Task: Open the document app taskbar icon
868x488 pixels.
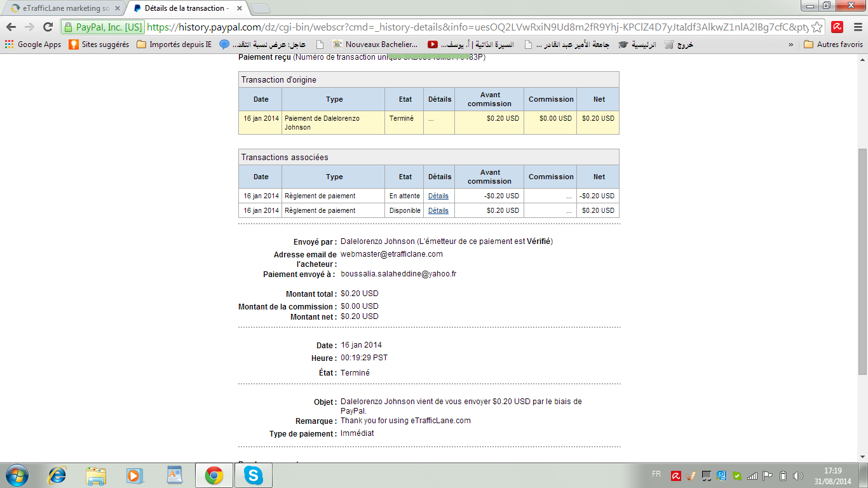Action: tap(174, 475)
